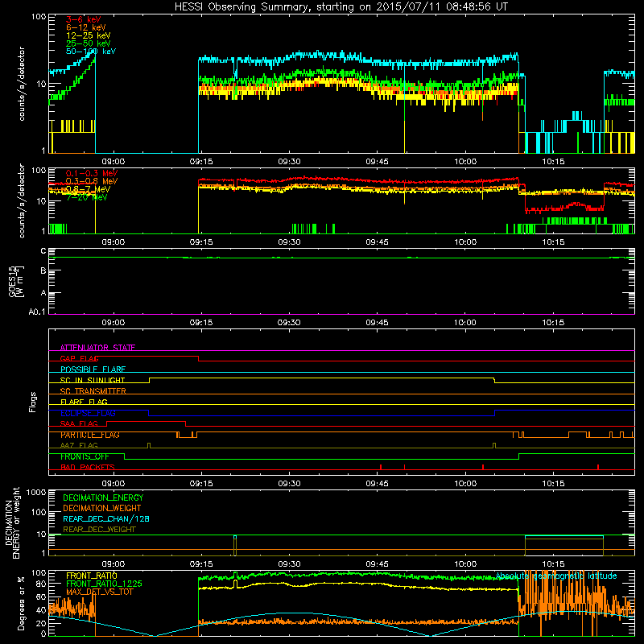Select the SAA_FLAG label
This screenshot has height=644, width=644.
pos(79,423)
